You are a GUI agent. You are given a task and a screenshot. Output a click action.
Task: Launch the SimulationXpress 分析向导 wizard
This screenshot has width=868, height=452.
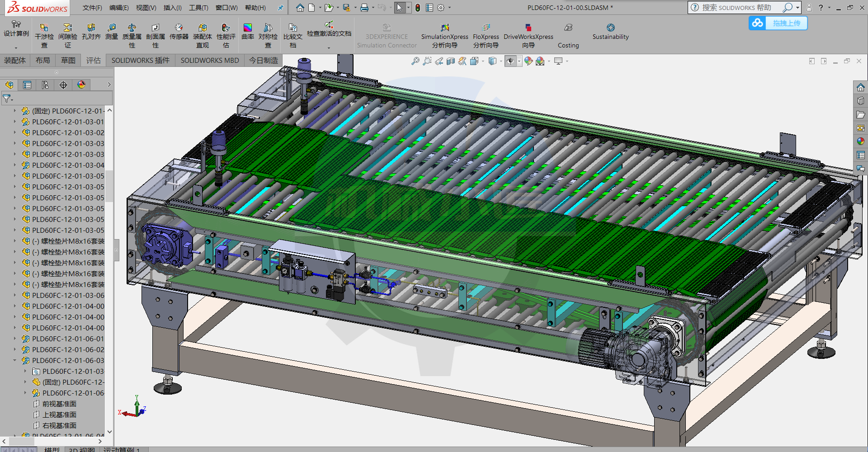coord(444,35)
